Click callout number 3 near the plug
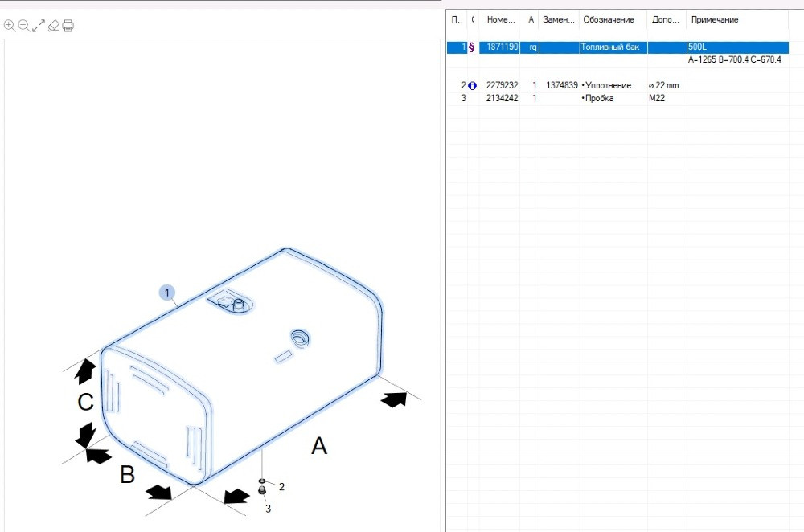Image resolution: width=804 pixels, height=532 pixels. (269, 508)
